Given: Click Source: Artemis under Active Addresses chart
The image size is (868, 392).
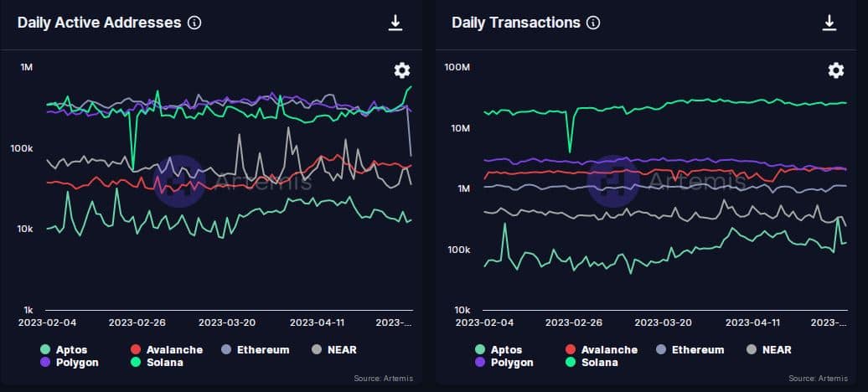Looking at the screenshot, I should tap(384, 379).
